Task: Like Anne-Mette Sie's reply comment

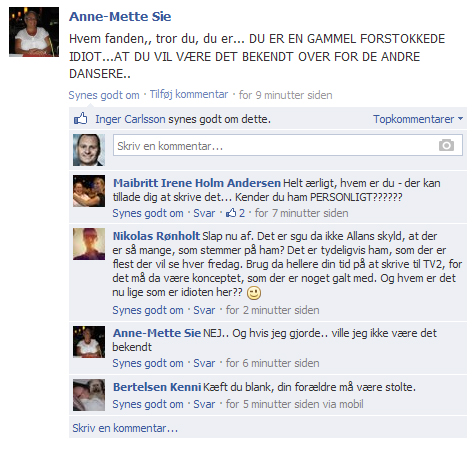Action: [x=148, y=363]
